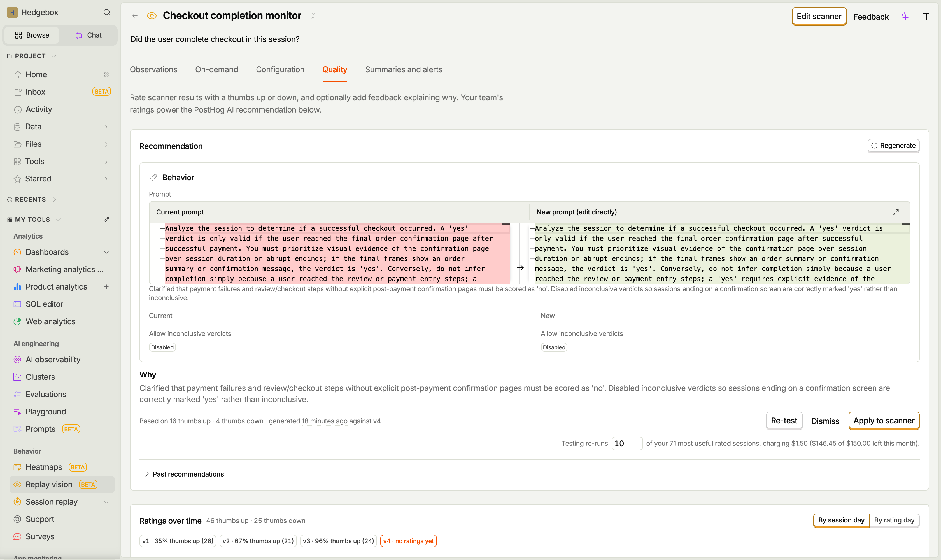Switch ratings view to By rating day
Viewport: 941px width, 560px height.
click(894, 520)
